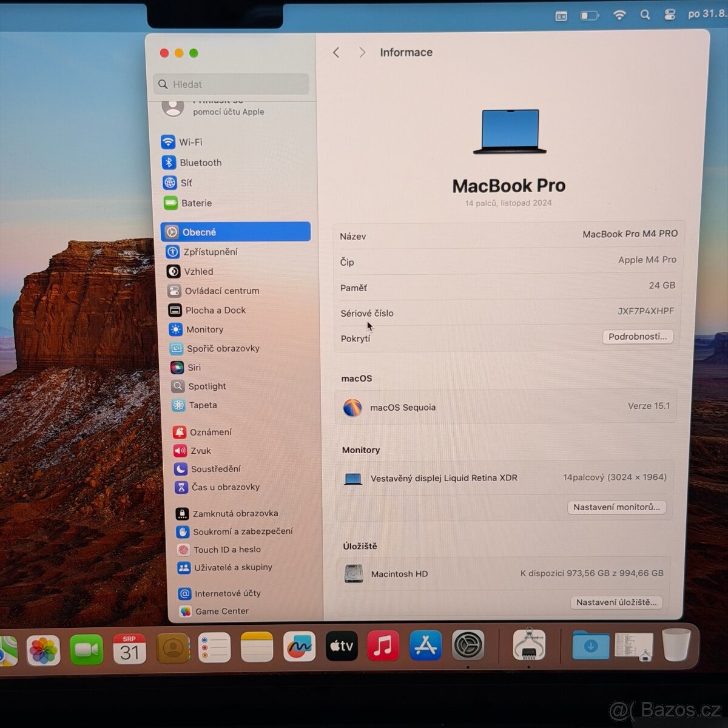
Task: Click System Settings gear in the Dock
Action: [x=468, y=645]
